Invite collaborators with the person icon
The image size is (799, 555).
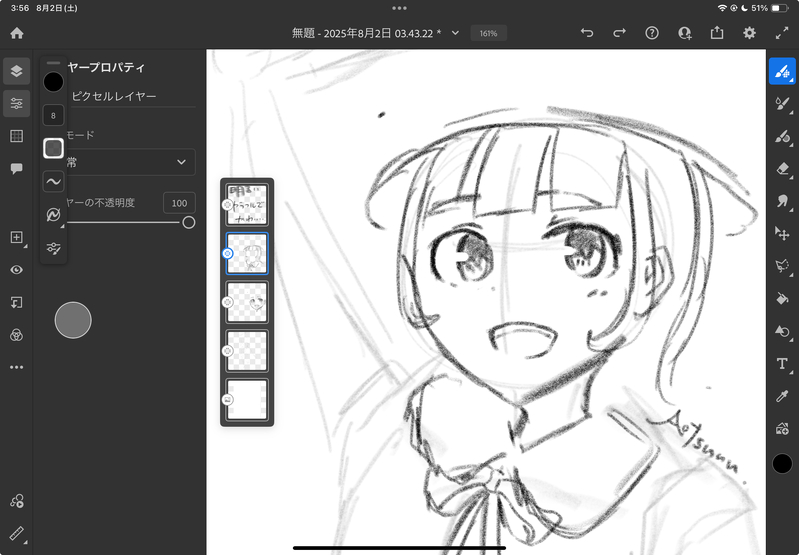(x=684, y=33)
